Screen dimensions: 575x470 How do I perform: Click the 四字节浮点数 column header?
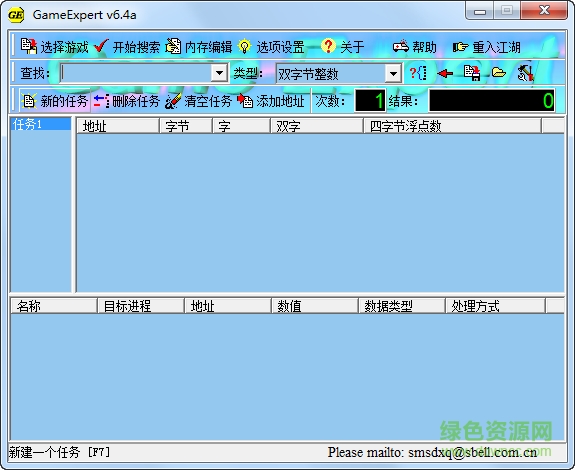[453, 126]
